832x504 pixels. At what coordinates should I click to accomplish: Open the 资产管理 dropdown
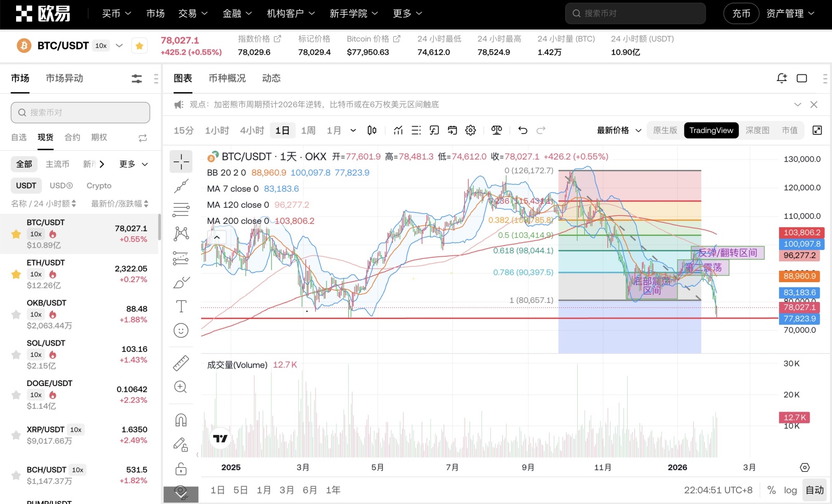pos(790,14)
